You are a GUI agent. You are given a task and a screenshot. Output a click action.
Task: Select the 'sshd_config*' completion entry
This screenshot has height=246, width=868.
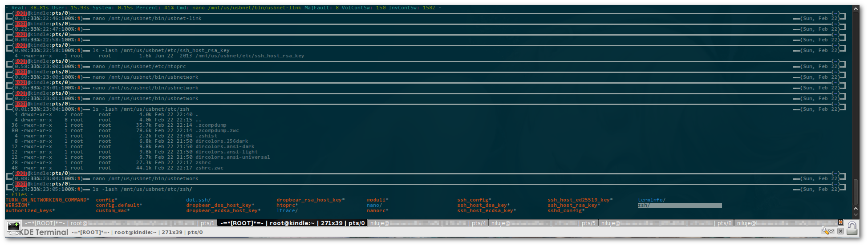(566, 211)
